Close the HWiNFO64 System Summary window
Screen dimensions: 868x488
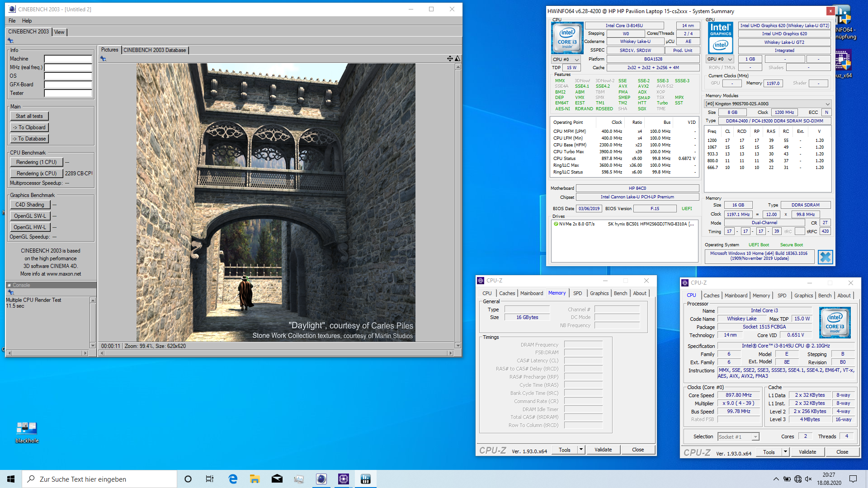[x=830, y=11]
